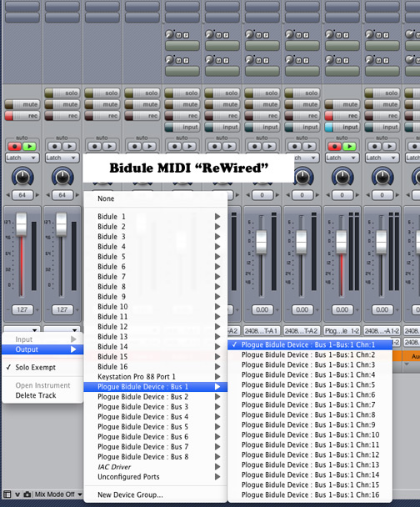Open Latch automation dropdown on leftmost strip
The height and width of the screenshot is (507, 420).
(22, 158)
